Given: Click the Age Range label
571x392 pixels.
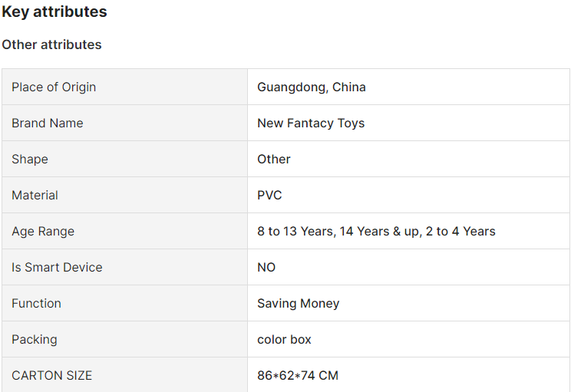Looking at the screenshot, I should pos(43,232).
